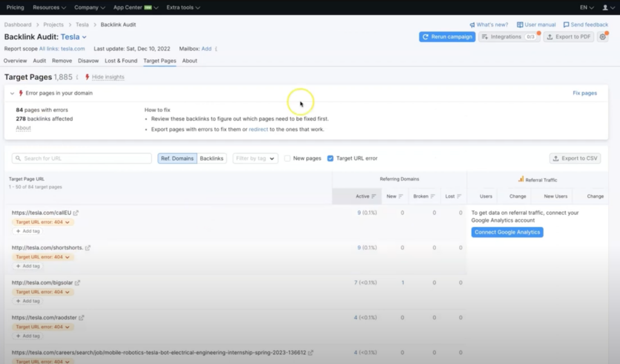Image resolution: width=620 pixels, height=364 pixels.
Task: Open User manual link
Action: pyautogui.click(x=536, y=24)
